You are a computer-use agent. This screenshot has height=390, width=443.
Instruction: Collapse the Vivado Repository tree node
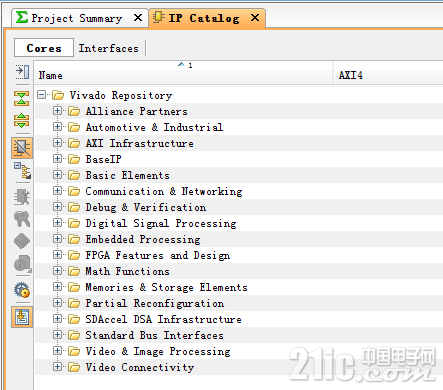tap(41, 95)
